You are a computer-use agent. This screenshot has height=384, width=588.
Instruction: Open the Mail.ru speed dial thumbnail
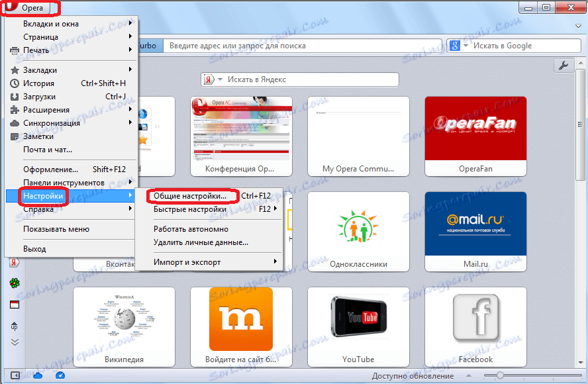click(475, 232)
